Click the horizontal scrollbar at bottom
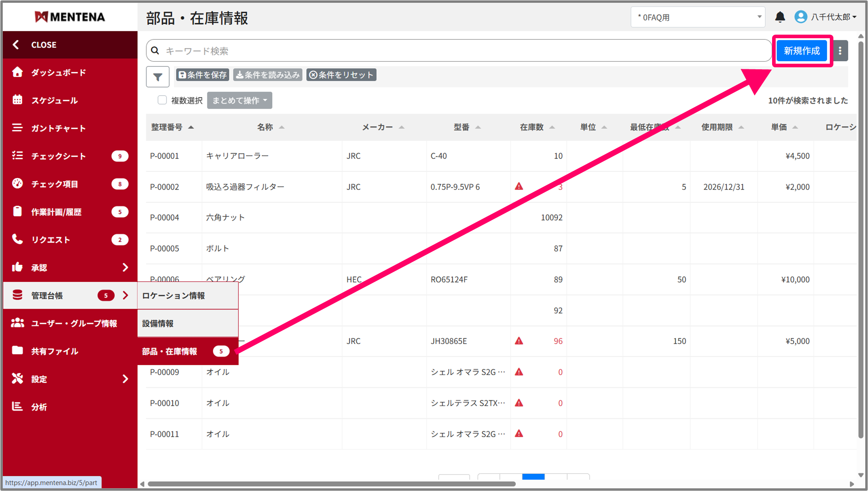This screenshot has height=491, width=868. pos(331,484)
